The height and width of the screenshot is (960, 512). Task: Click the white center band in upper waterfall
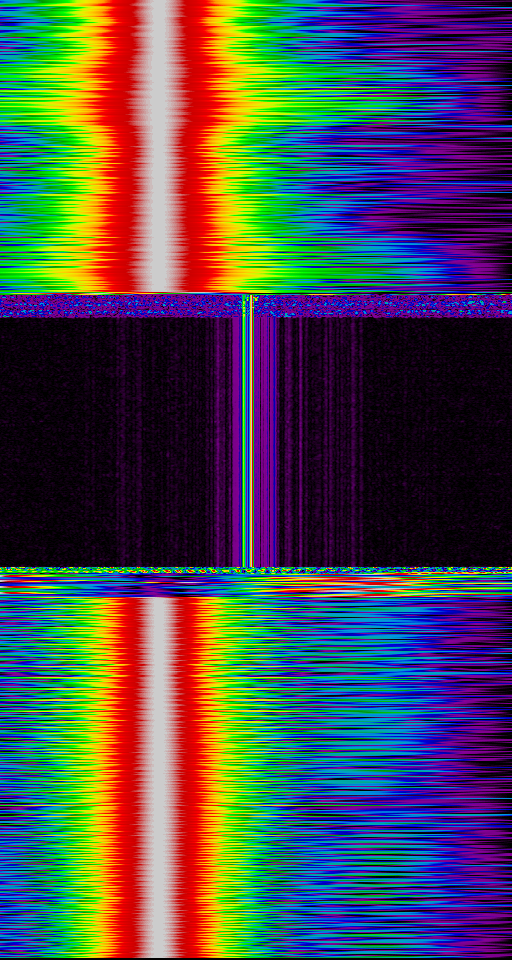tap(159, 146)
